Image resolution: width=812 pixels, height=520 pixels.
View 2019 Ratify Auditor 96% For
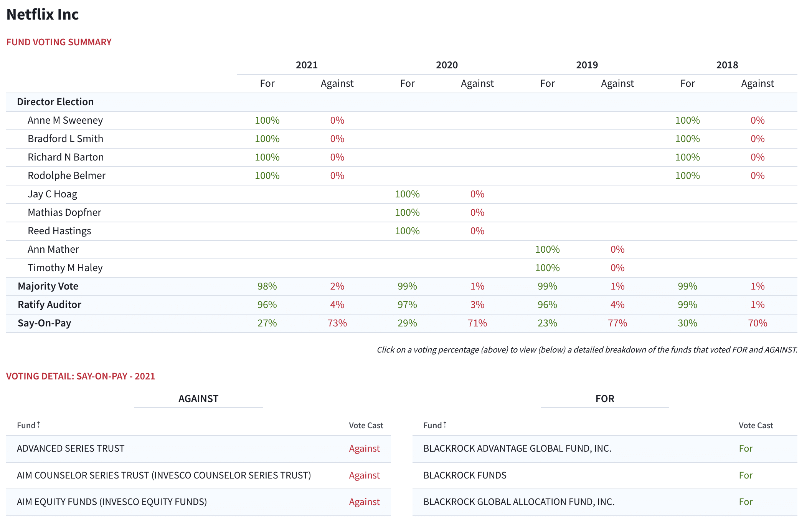click(x=547, y=305)
